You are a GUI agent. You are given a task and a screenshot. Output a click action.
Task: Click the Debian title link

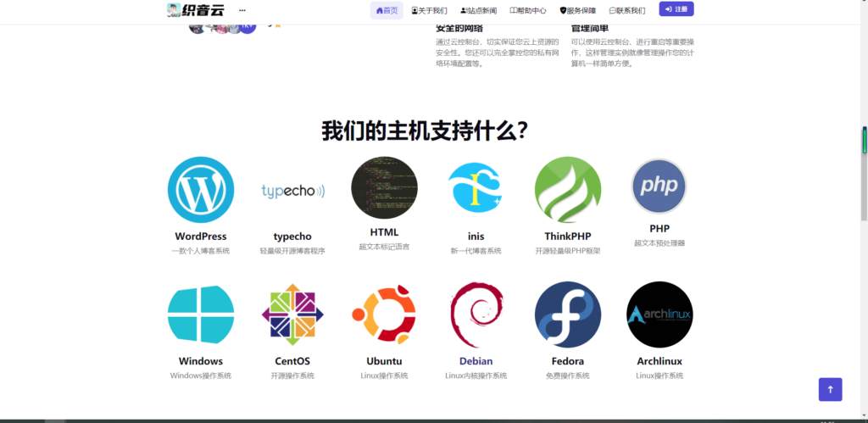pyautogui.click(x=476, y=361)
